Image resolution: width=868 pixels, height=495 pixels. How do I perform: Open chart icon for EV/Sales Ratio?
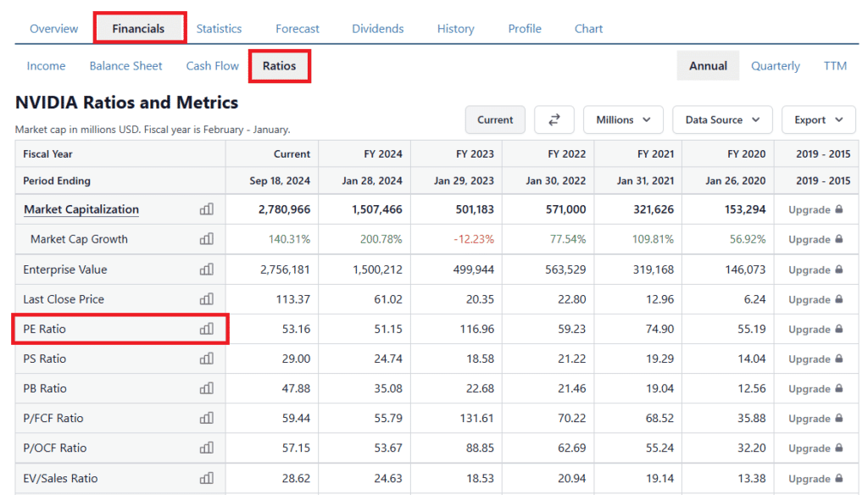[206, 478]
